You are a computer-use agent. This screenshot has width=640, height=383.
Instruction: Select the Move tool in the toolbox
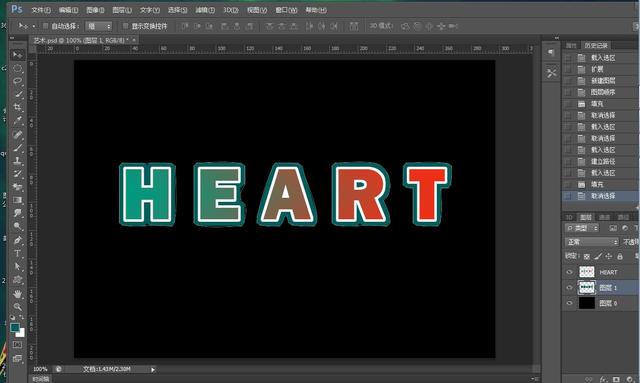(17, 55)
